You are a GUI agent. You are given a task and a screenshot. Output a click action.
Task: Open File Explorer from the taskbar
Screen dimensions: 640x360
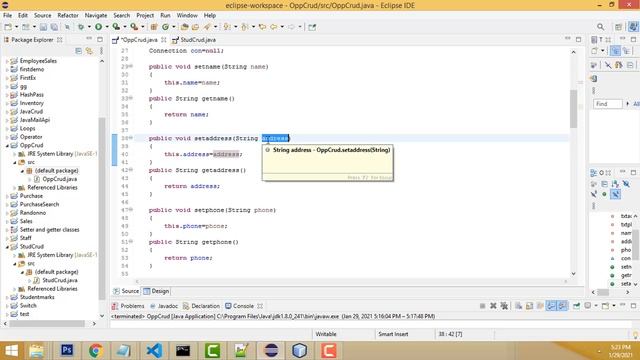point(37,350)
